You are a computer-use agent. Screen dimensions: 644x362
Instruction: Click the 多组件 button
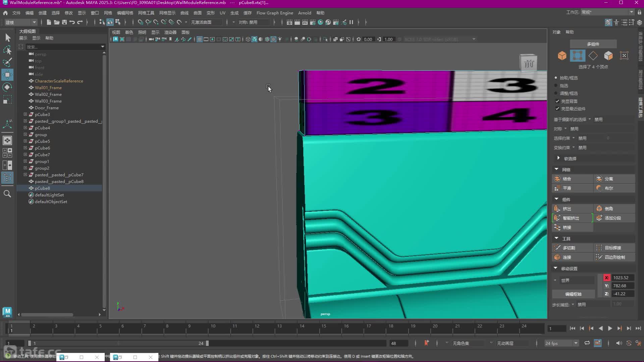(x=593, y=44)
